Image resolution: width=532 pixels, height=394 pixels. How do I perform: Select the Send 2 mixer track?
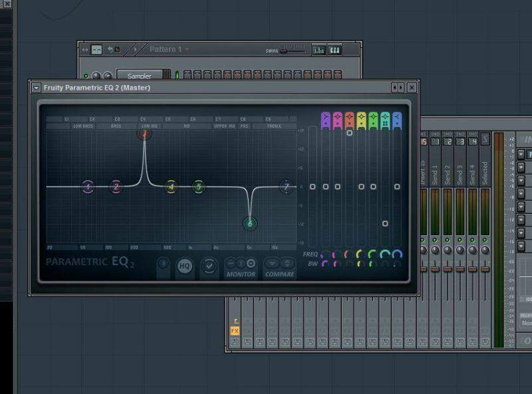[x=448, y=175]
